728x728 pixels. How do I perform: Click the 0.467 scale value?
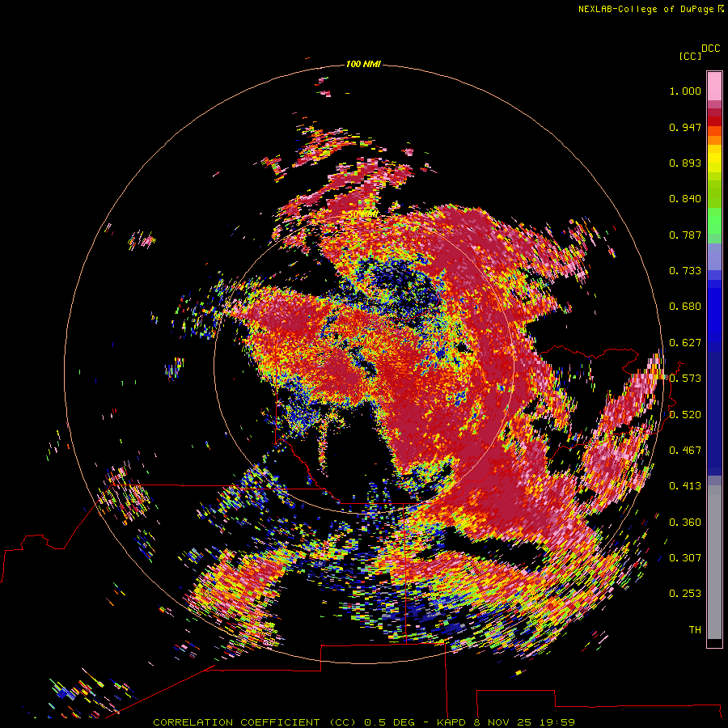point(685,451)
